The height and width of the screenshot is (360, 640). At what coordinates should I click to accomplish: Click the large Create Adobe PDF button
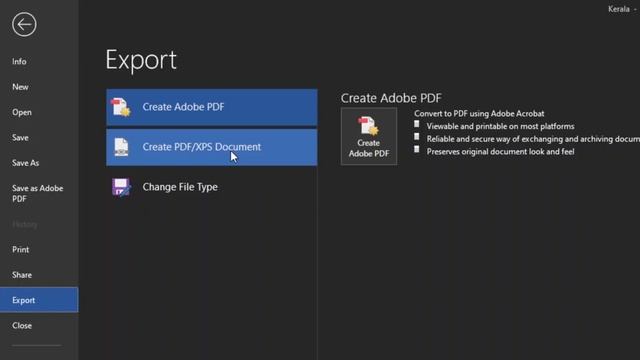(x=369, y=136)
